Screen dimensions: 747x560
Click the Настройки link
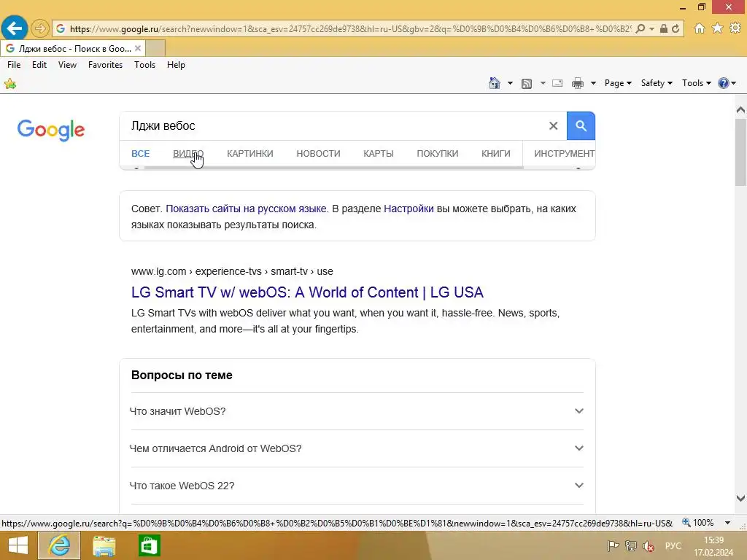click(409, 209)
